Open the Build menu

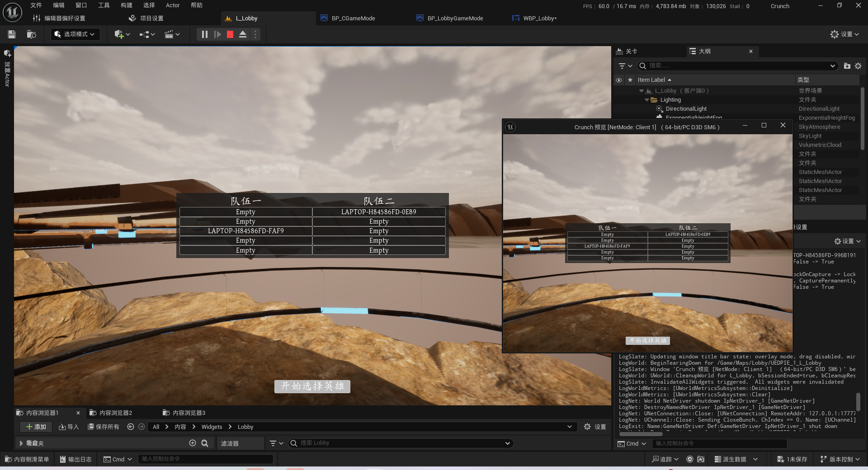click(x=127, y=5)
